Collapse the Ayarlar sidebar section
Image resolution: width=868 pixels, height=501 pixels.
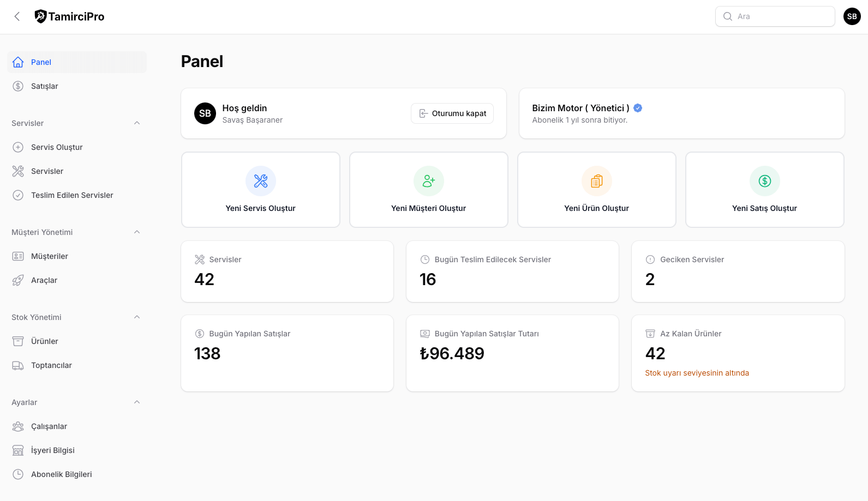click(137, 402)
